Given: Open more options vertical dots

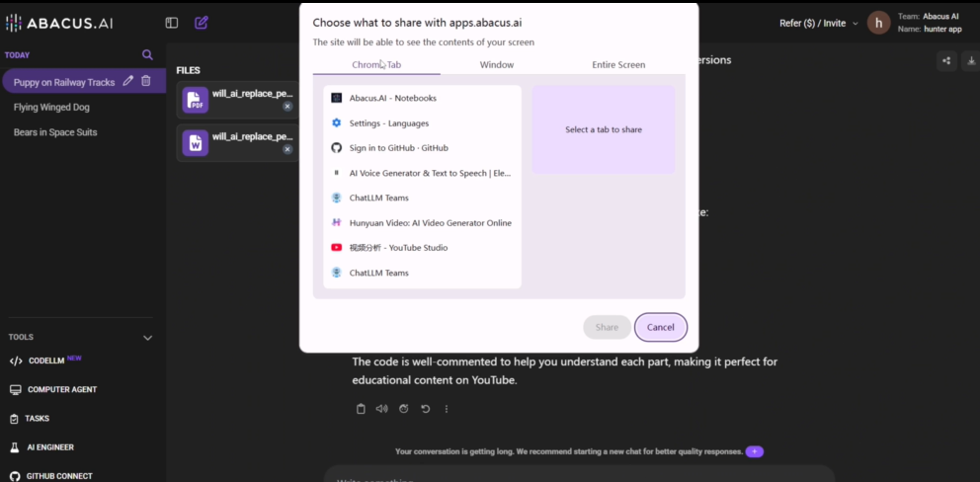Looking at the screenshot, I should tap(447, 409).
